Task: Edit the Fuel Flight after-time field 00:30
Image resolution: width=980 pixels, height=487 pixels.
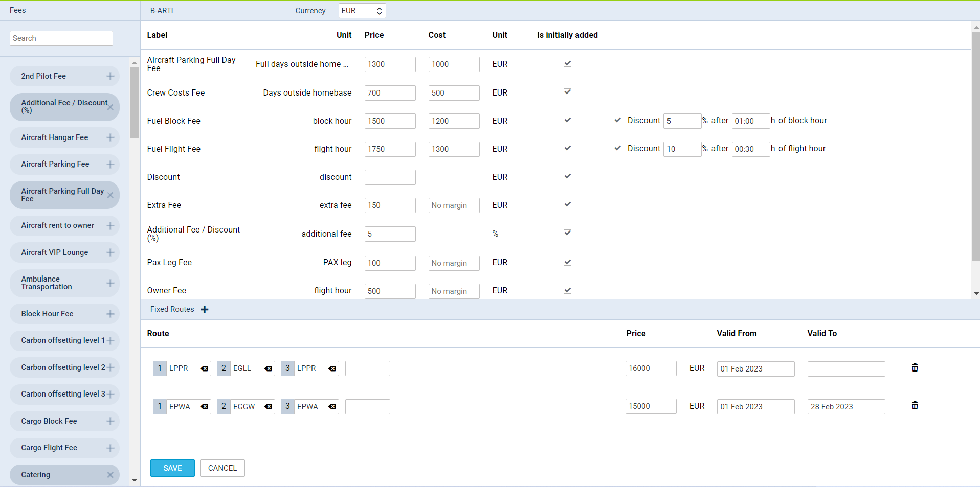Action: click(x=751, y=149)
